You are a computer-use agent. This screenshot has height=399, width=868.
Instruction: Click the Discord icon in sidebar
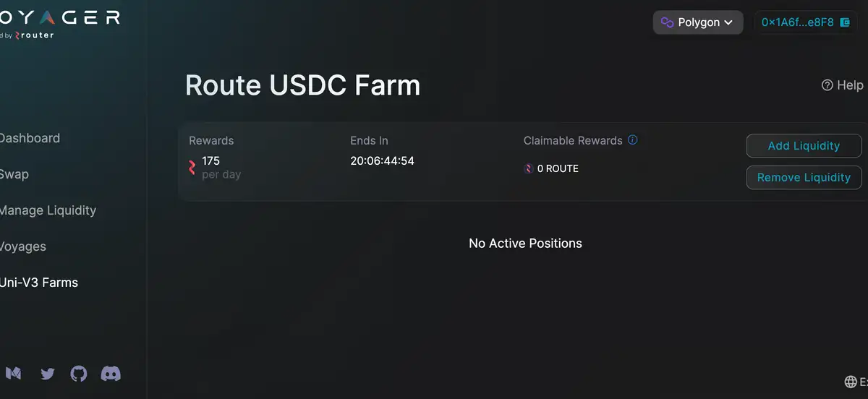click(x=110, y=374)
